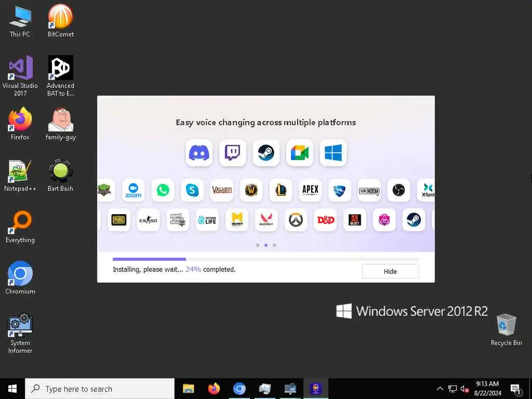This screenshot has width=532, height=399.
Task: Open the Windows Start menu
Action: 12,389
